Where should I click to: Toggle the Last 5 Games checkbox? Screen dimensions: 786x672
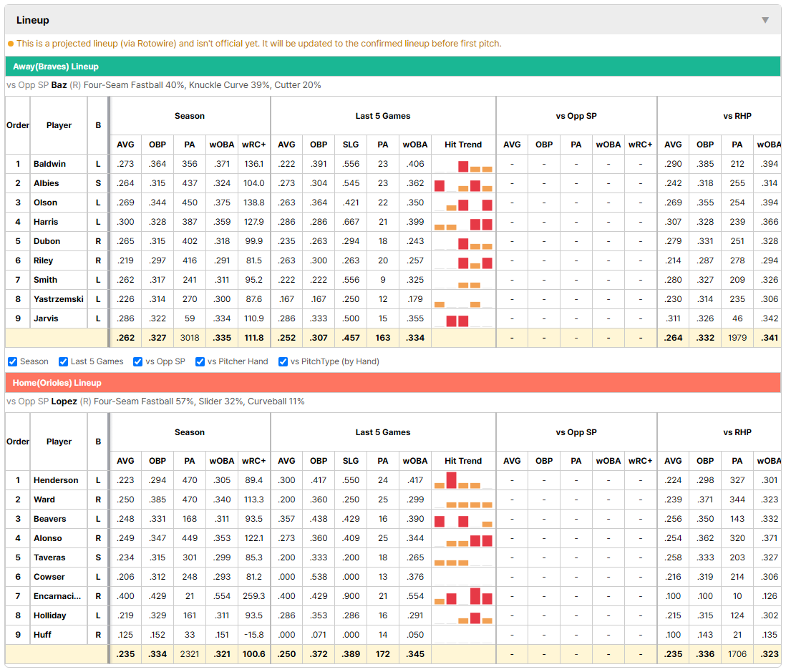pyautogui.click(x=63, y=361)
